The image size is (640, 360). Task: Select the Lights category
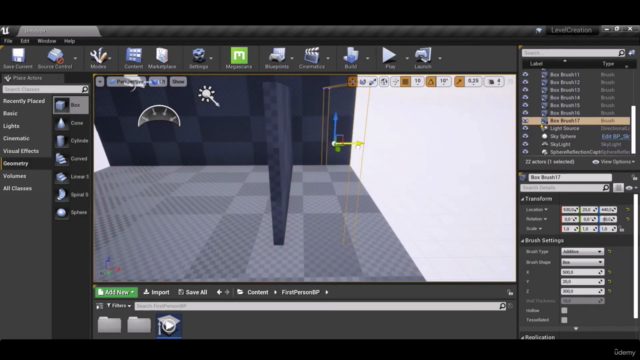click(11, 126)
